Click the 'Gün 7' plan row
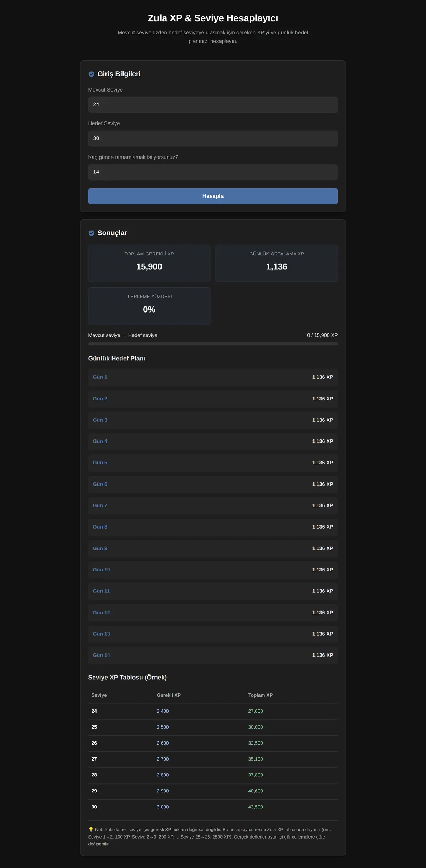The image size is (426, 868). tap(213, 505)
